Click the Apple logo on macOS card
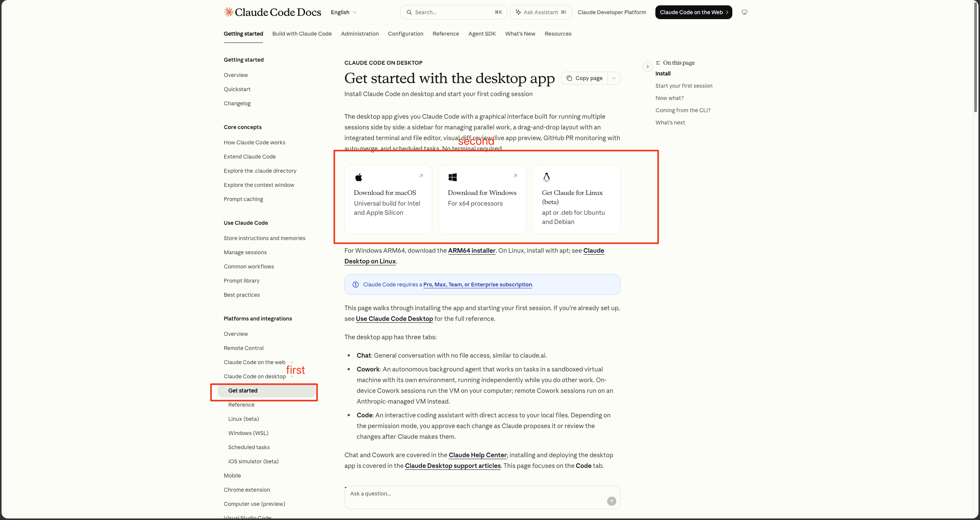980x520 pixels. [359, 177]
